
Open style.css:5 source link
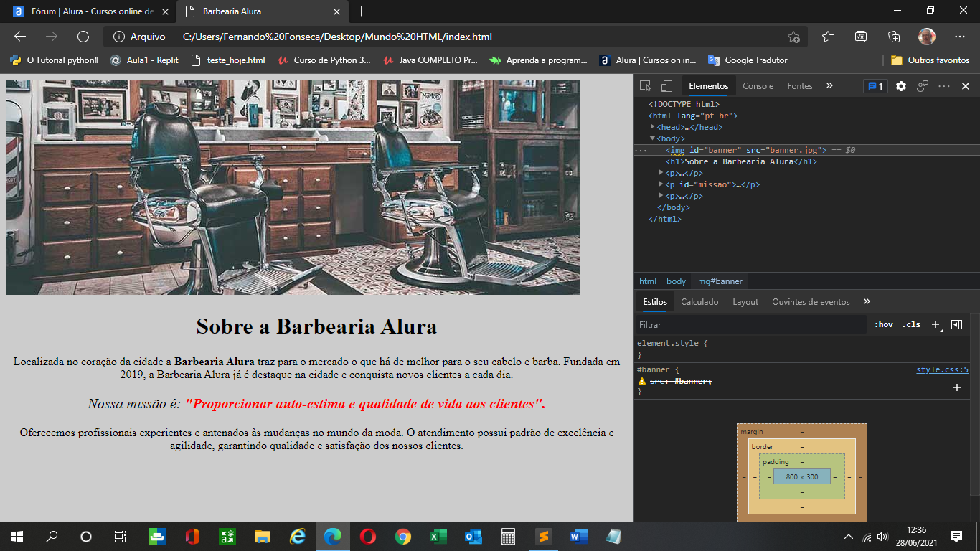[942, 370]
